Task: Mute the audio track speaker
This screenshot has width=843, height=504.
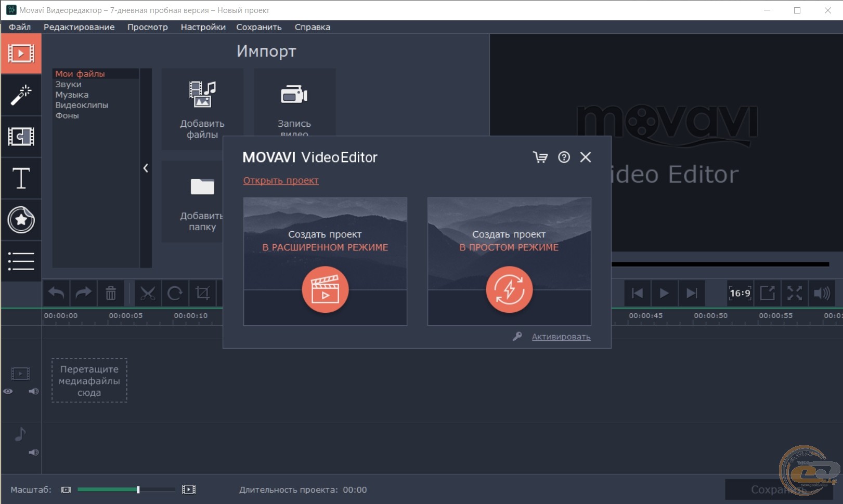Action: [x=34, y=452]
